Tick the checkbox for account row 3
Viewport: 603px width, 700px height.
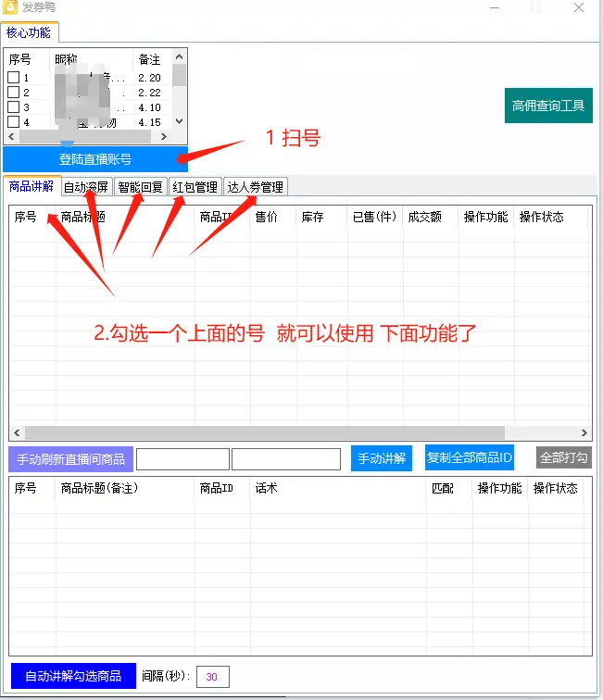[14, 107]
